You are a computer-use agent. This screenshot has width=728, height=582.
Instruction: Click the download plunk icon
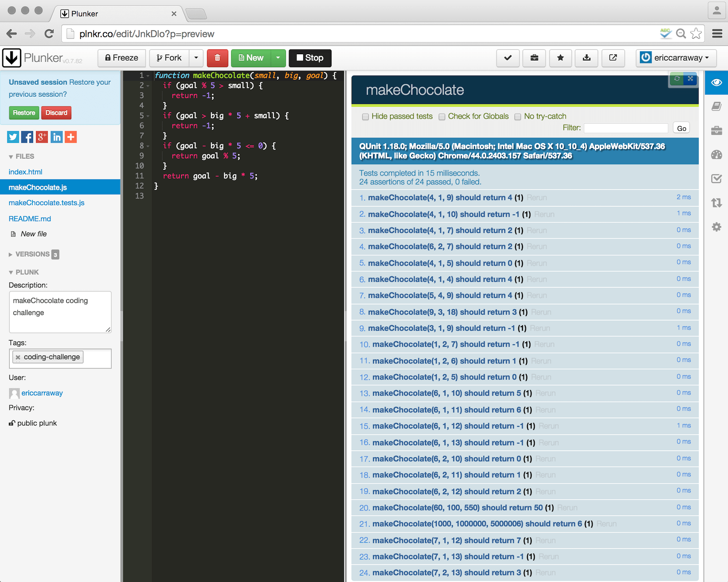point(586,58)
